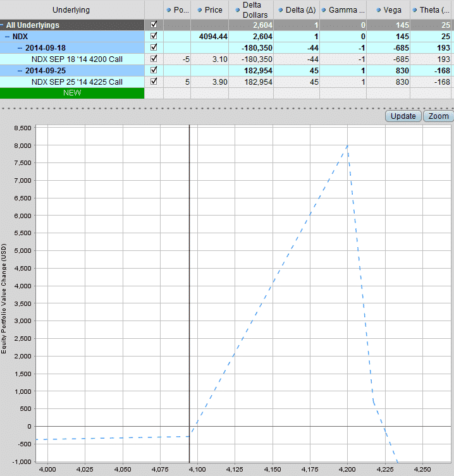Click the 182,954 delta dollars in 4225 Call row

tap(251, 82)
